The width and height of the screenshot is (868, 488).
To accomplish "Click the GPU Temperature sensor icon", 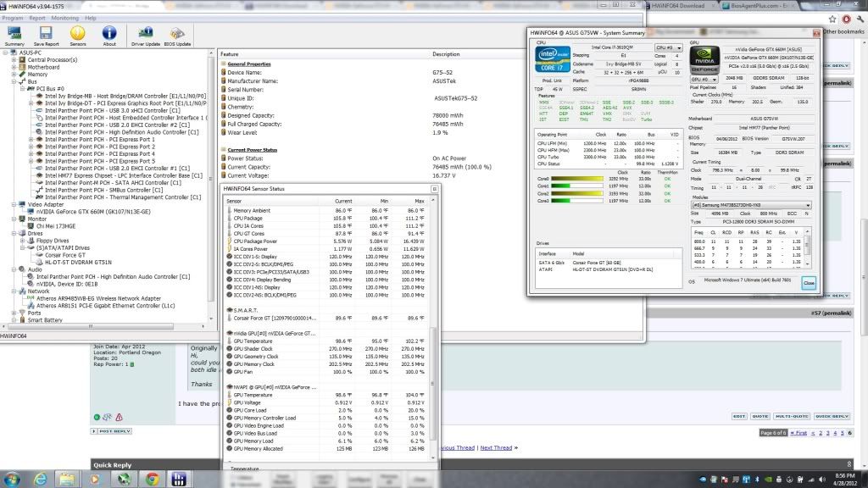I will [x=229, y=341].
